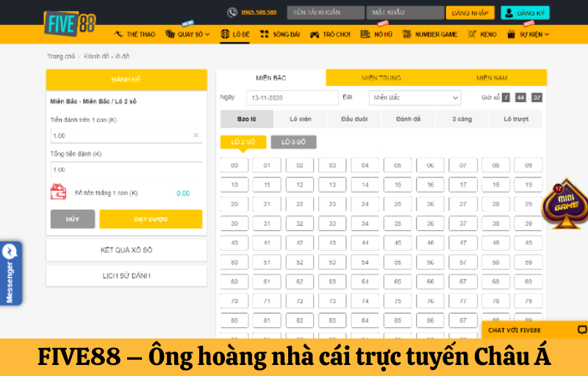Image resolution: width=588 pixels, height=376 pixels.
Task: Select the Lô 2 số option
Action: click(x=243, y=142)
